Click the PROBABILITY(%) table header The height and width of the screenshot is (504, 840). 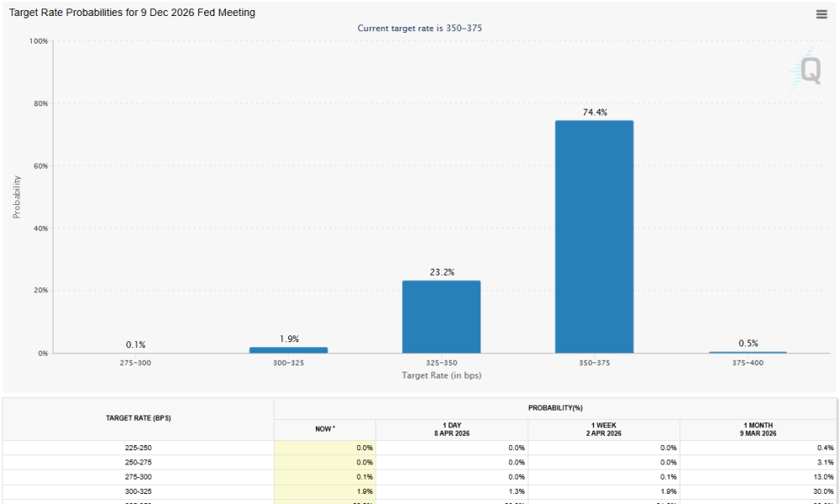[x=555, y=407]
